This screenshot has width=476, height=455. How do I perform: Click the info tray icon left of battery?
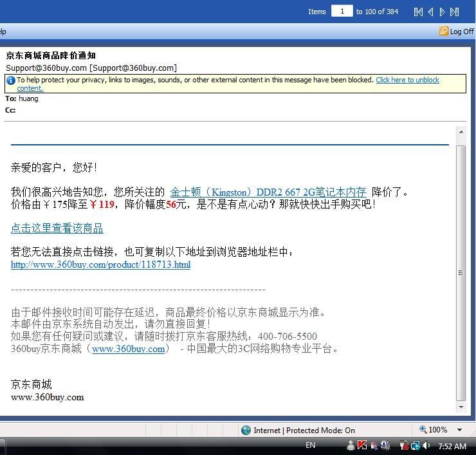[385, 445]
